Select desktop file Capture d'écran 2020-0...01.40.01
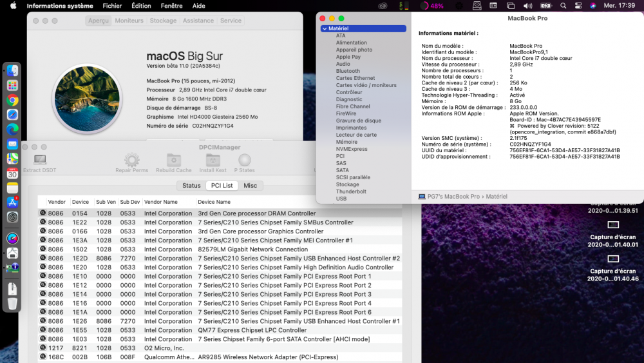 pos(613,234)
